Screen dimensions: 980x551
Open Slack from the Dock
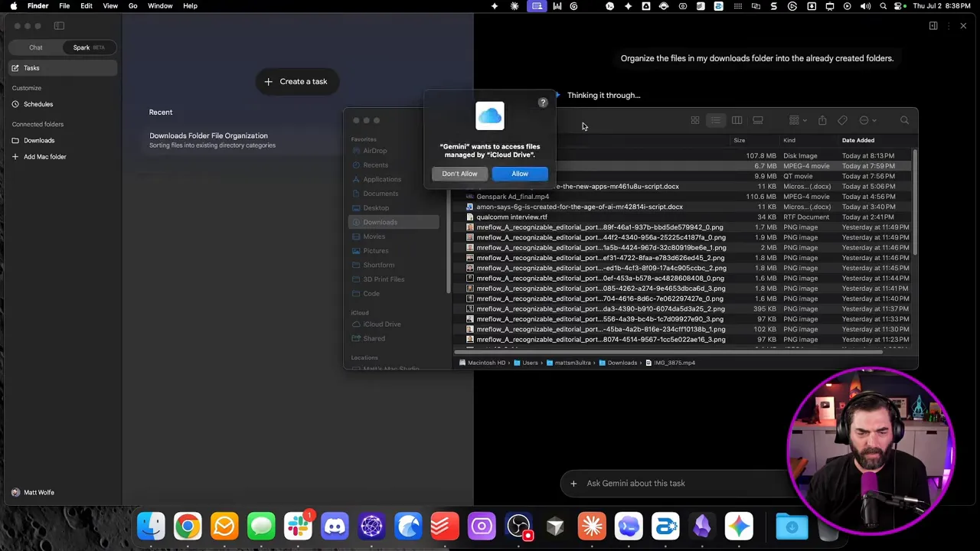coord(298,527)
